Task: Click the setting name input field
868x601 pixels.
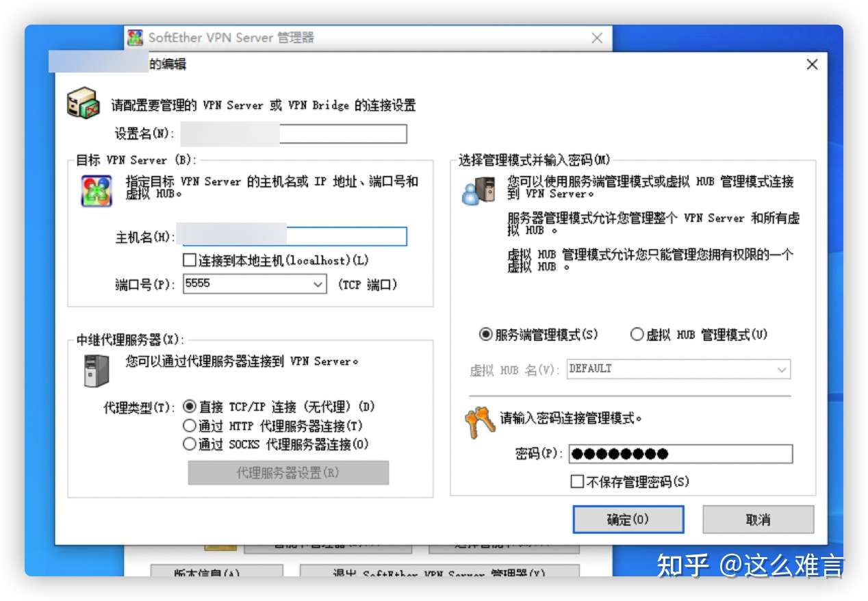Action: pos(294,133)
